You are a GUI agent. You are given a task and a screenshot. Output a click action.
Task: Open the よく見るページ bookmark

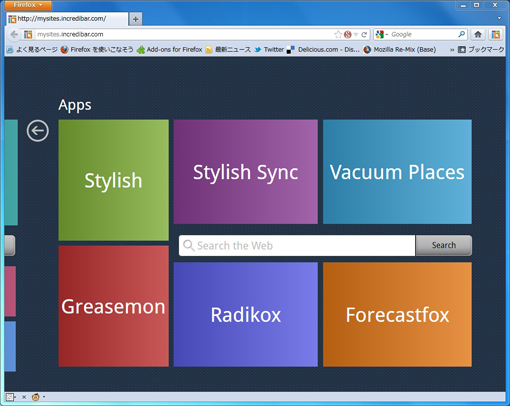tap(32, 50)
